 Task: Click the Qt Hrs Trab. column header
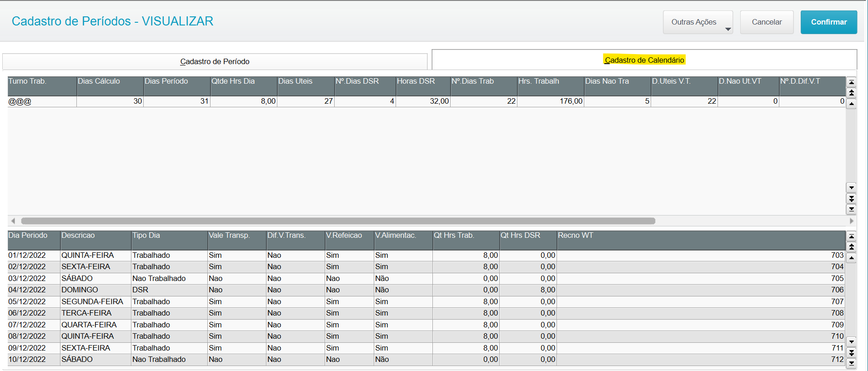[x=467, y=240]
